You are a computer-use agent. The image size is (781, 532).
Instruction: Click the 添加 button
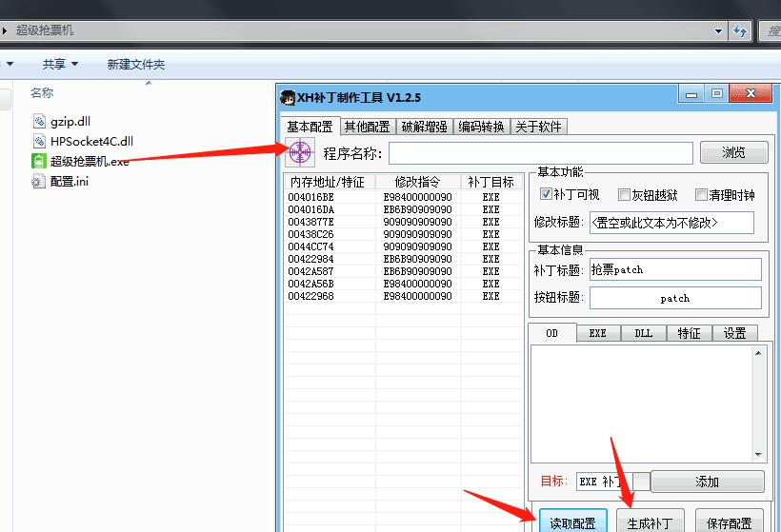point(708,482)
